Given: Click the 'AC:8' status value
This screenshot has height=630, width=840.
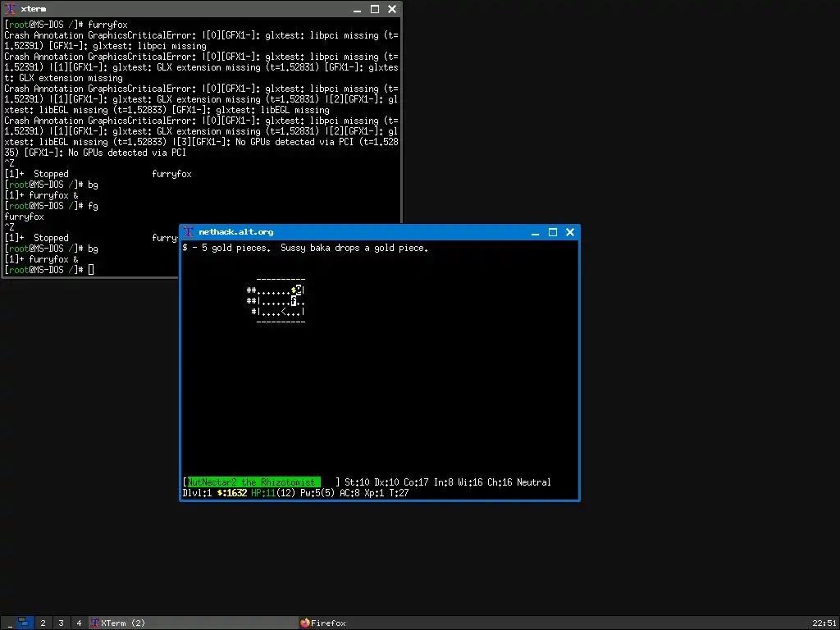Looking at the screenshot, I should pyautogui.click(x=349, y=493).
